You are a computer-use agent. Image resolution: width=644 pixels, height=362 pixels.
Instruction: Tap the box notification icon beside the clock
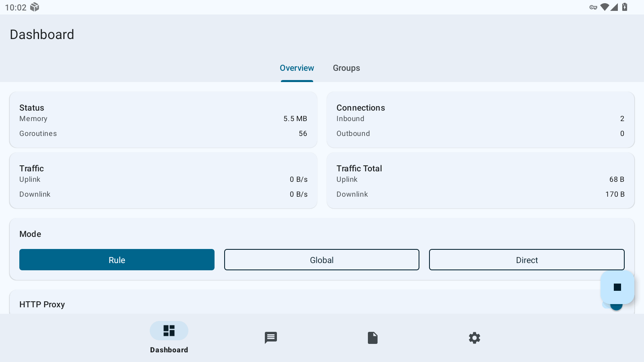point(35,7)
